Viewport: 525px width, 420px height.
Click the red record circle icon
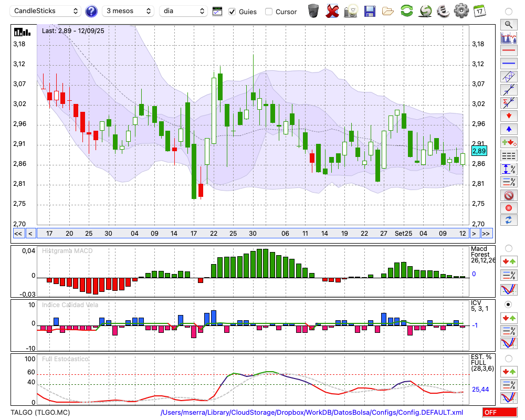pos(509,208)
